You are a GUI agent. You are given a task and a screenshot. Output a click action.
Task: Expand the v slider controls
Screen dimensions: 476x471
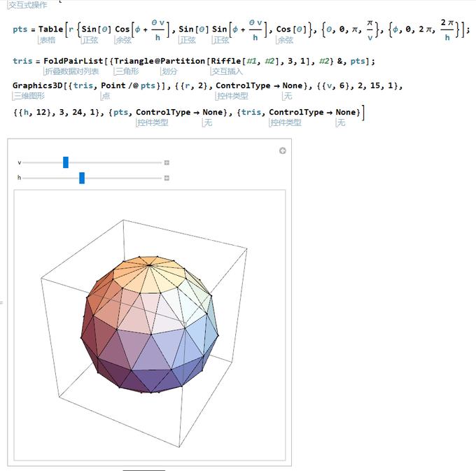click(167, 162)
